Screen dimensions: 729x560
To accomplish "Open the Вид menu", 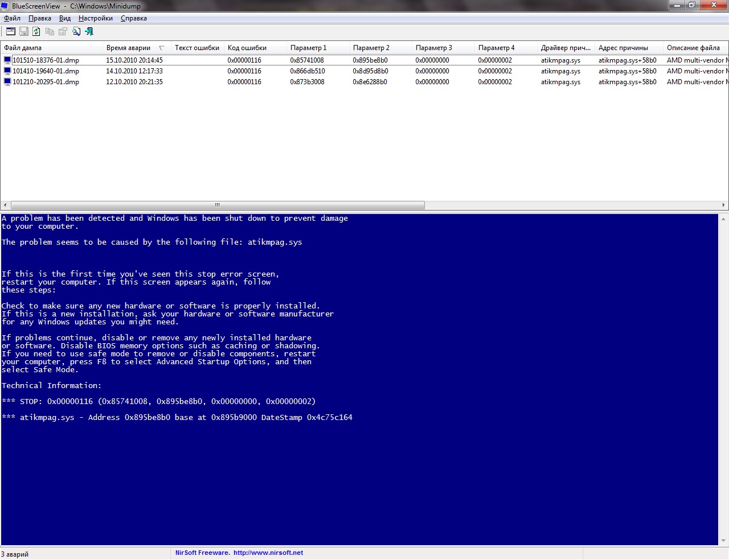I will point(65,18).
